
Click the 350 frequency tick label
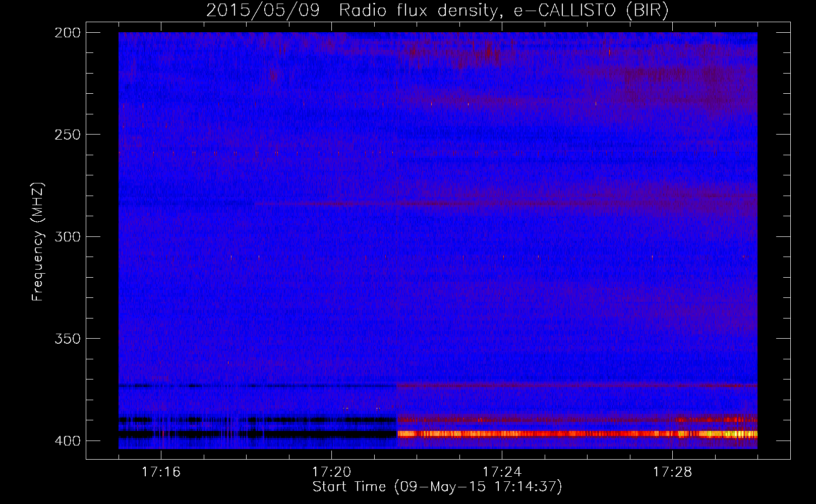[x=68, y=339]
